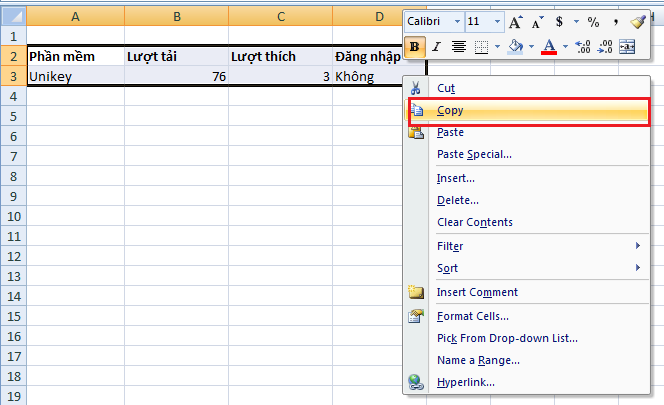Expand the borders dropdown arrow

click(x=496, y=46)
